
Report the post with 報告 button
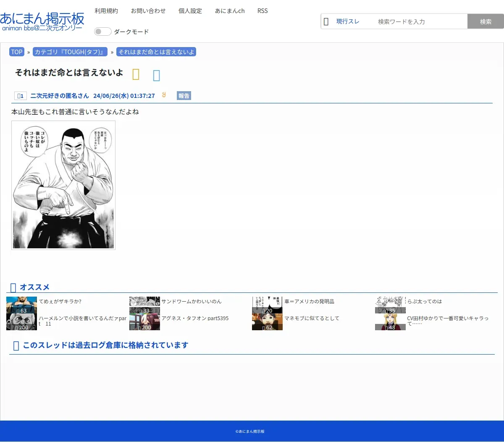pyautogui.click(x=184, y=96)
